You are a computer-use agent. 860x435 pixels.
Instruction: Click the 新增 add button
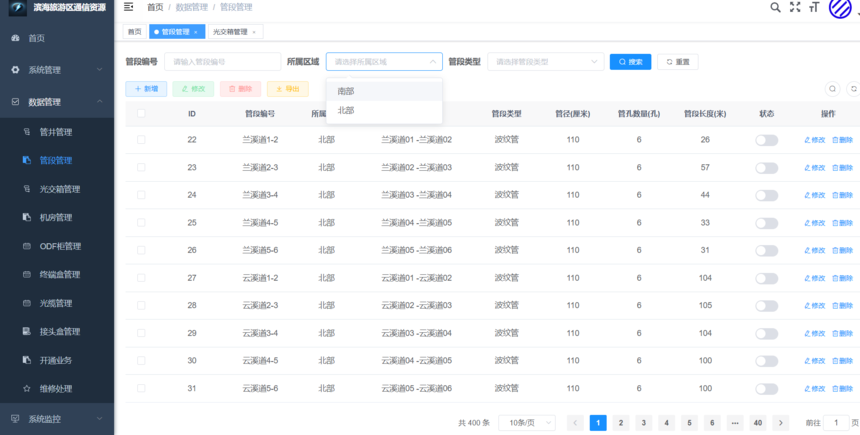(146, 89)
